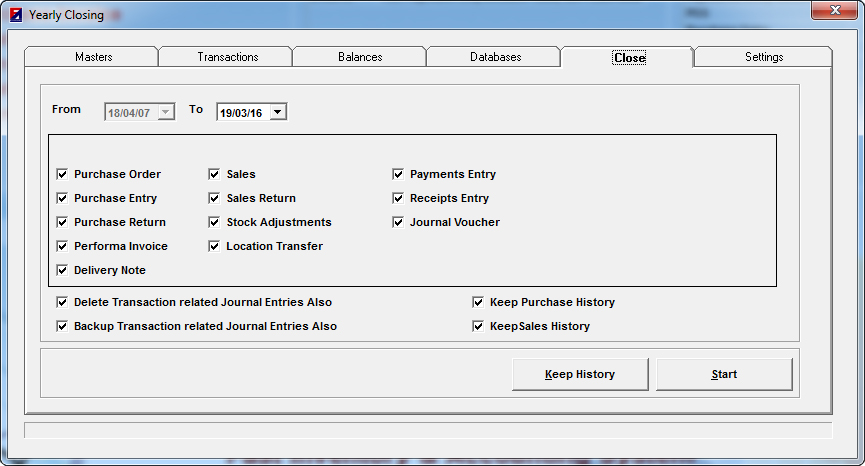Uncheck the Purchase Order checkbox
Screen dimensions: 865x466
pyautogui.click(x=63, y=174)
